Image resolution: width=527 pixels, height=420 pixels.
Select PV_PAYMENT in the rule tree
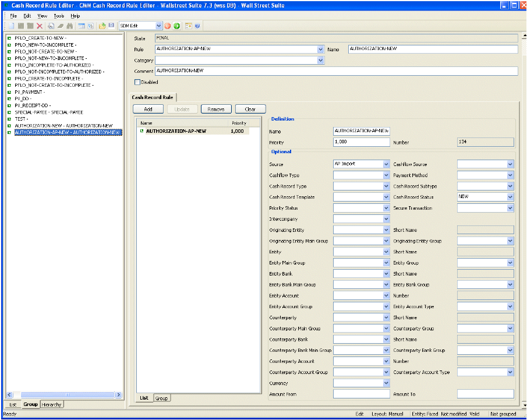[x=30, y=92]
